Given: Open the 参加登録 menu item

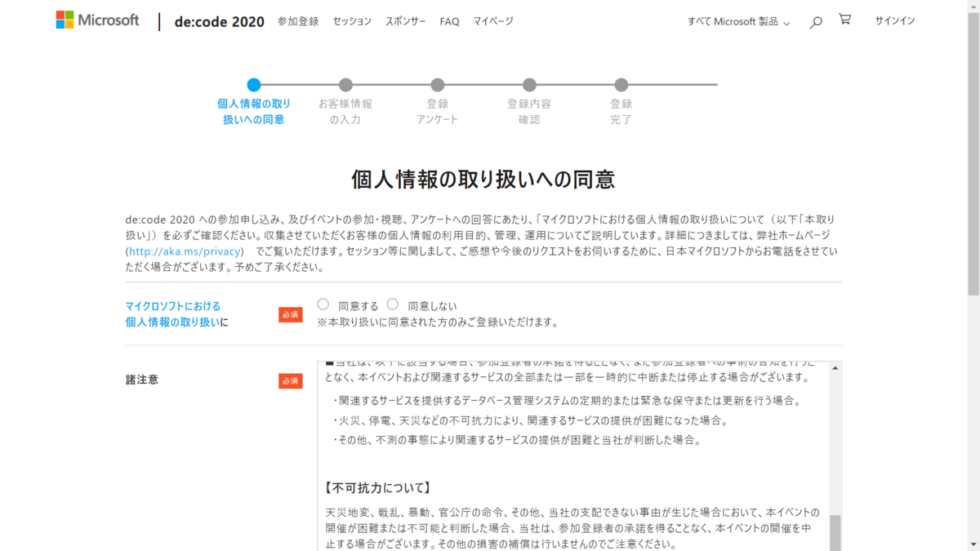Looking at the screenshot, I should point(298,21).
